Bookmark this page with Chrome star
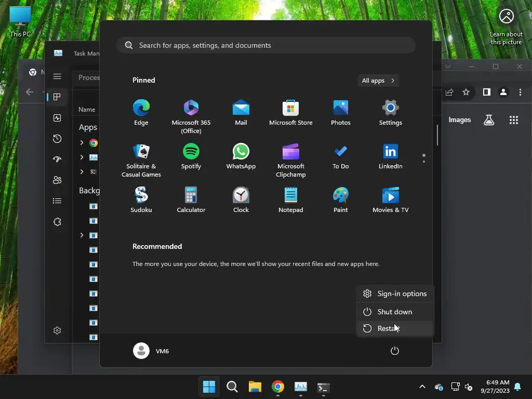Image resolution: width=532 pixels, height=399 pixels. click(x=466, y=92)
